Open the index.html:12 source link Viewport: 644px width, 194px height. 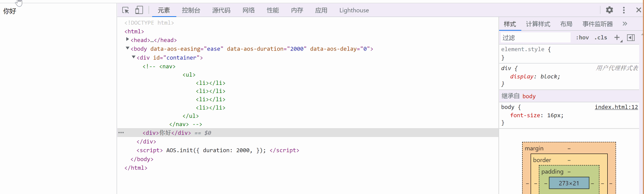(616, 107)
